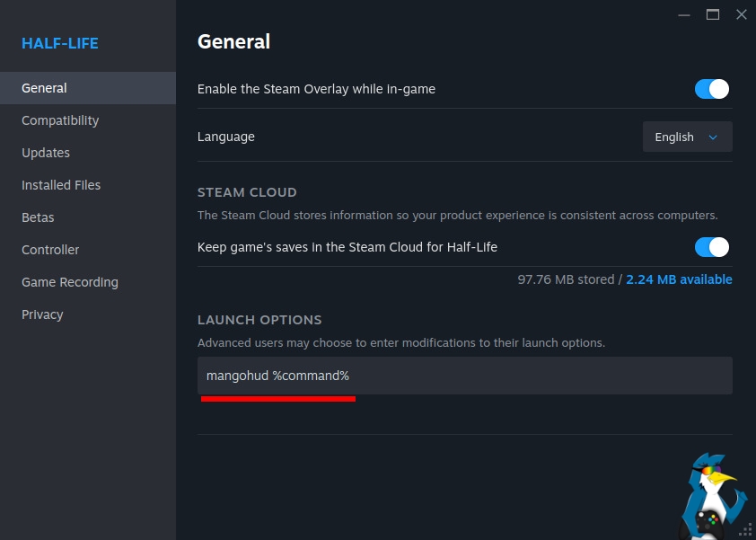Go to Installed Files in sidebar
The image size is (756, 540).
[61, 185]
